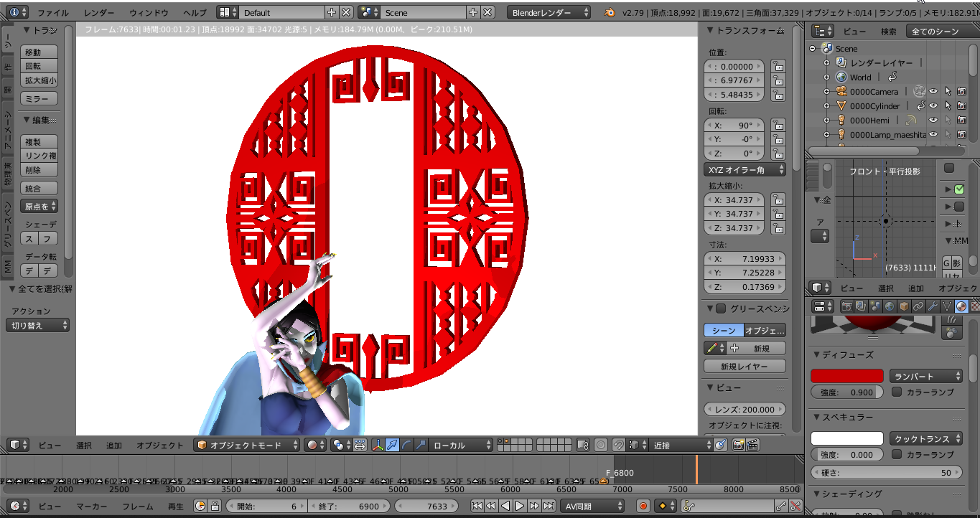Image resolution: width=980 pixels, height=518 pixels.
Task: Jump to the last frame
Action: tap(548, 506)
